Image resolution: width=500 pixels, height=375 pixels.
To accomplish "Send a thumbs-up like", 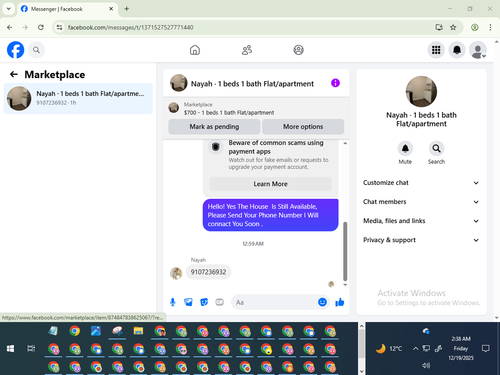I will (340, 302).
